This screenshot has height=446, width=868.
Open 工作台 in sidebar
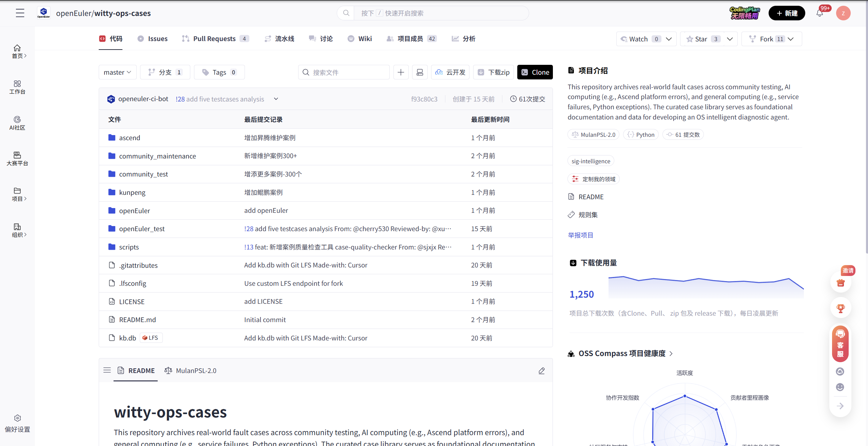coord(17,88)
